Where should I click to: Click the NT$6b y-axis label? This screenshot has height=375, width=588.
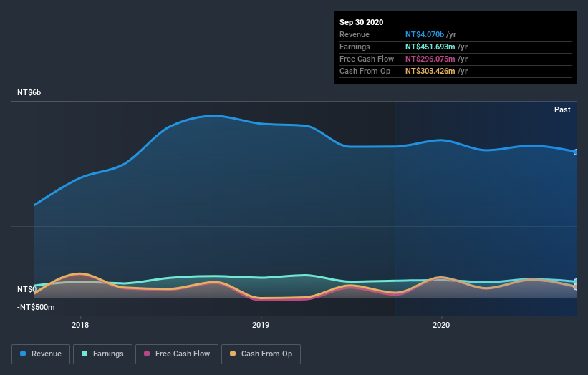(29, 92)
